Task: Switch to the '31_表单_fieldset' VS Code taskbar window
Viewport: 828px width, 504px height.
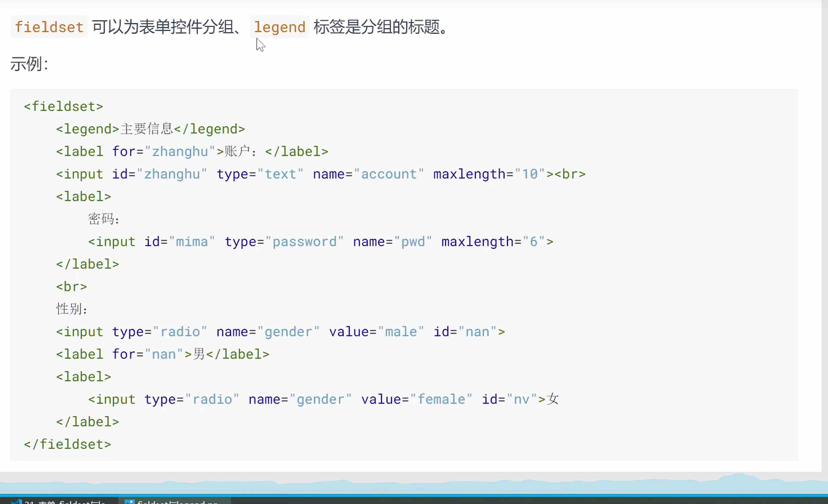Action: [65, 502]
